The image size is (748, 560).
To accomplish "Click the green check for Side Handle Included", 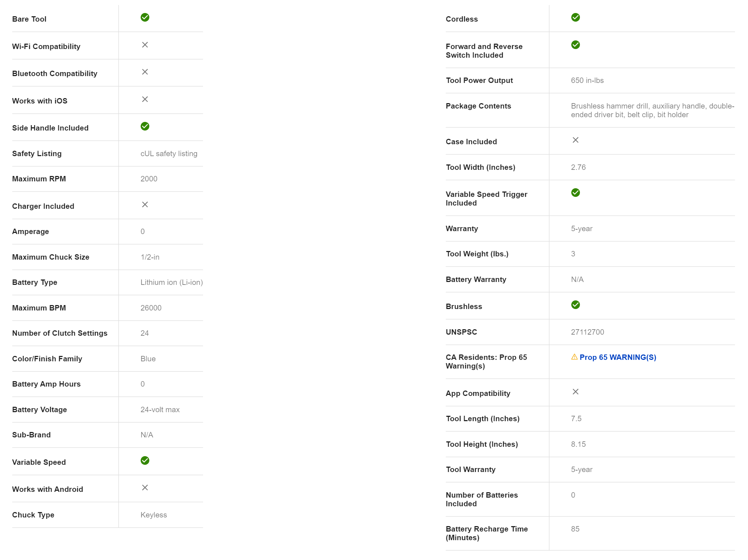I will coord(145,126).
